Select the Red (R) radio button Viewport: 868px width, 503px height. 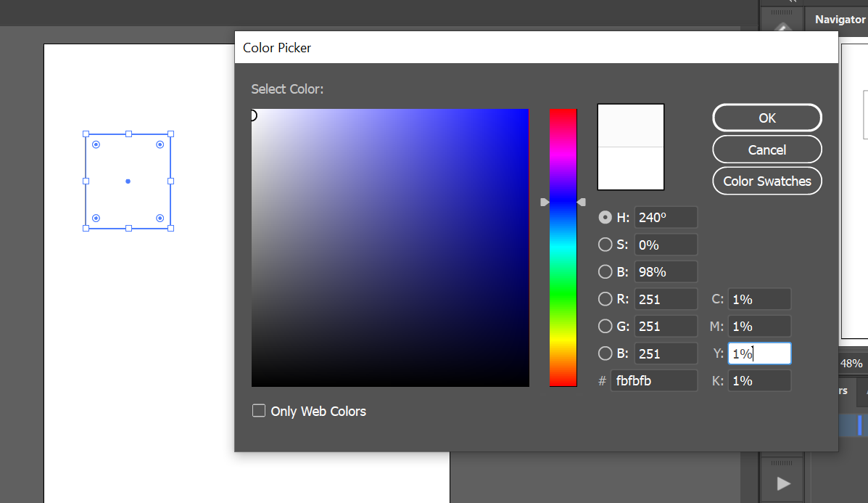(605, 299)
